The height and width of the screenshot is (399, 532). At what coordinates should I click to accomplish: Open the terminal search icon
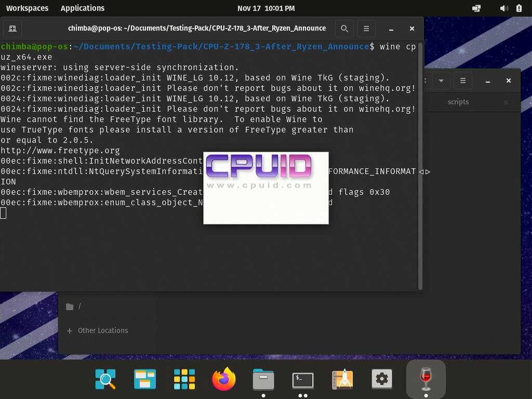pyautogui.click(x=344, y=29)
